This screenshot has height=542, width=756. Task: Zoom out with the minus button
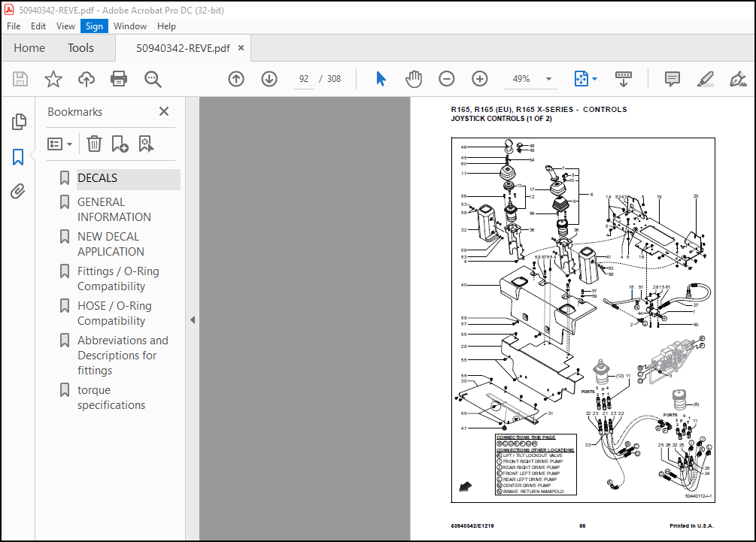pyautogui.click(x=447, y=79)
